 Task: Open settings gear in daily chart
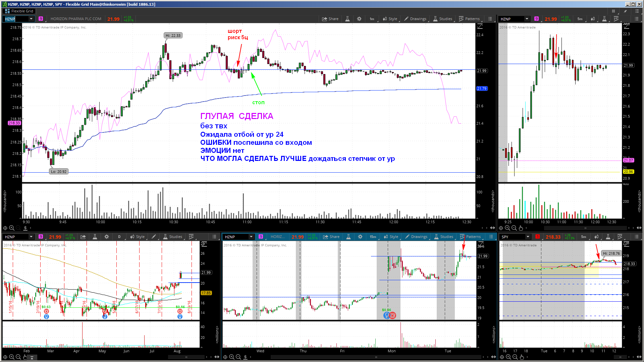tap(107, 237)
